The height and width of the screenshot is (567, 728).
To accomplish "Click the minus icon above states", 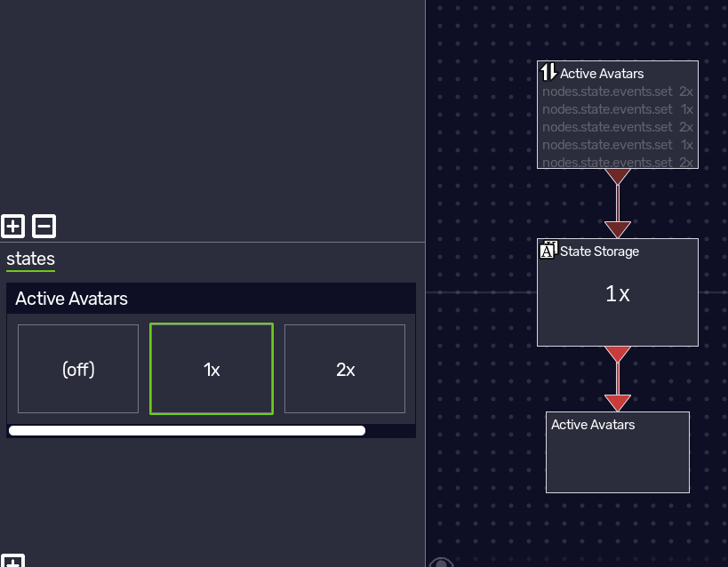I will (x=44, y=226).
